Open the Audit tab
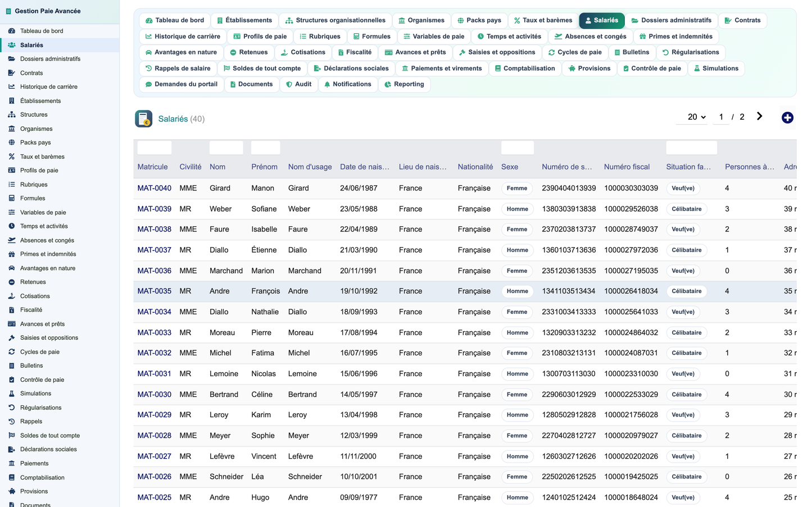812x507 pixels. pyautogui.click(x=298, y=84)
